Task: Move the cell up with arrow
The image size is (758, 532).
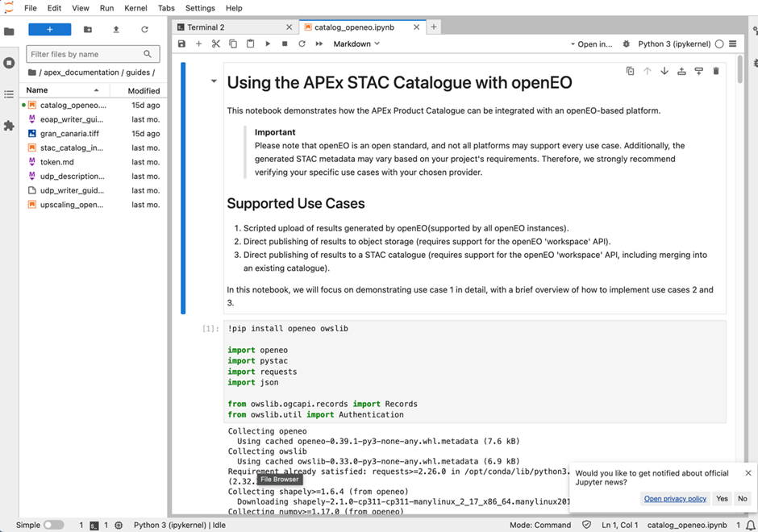Action: point(648,71)
